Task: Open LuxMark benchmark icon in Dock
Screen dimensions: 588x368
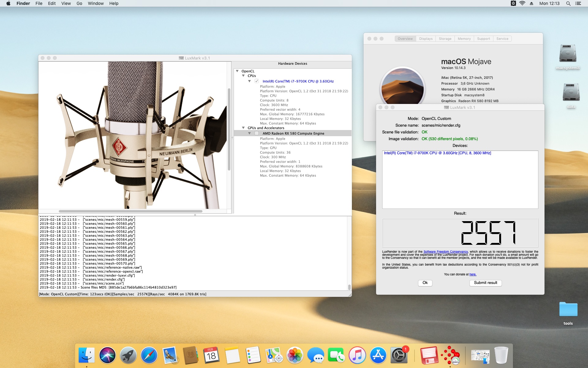Action: coord(450,355)
